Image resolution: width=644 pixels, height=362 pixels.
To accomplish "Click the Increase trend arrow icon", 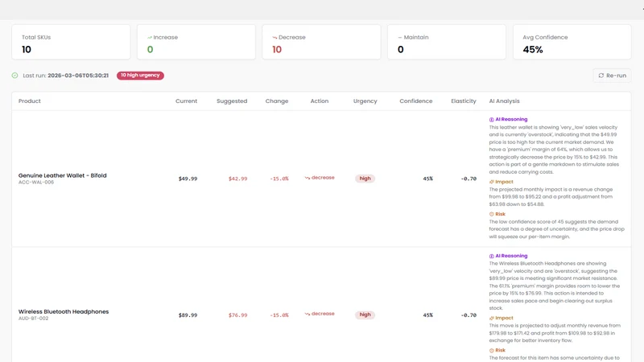I will coord(150,37).
